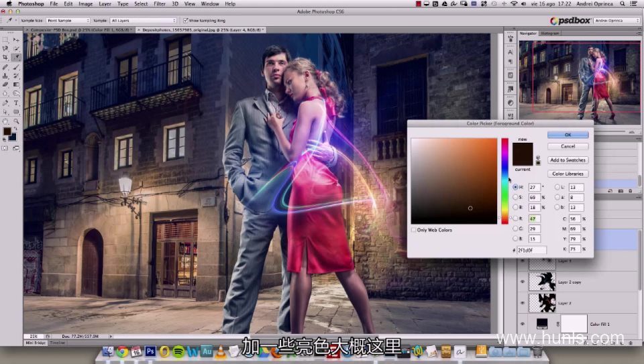
Task: Click the background color swatch in toolbox
Action: (x=13, y=137)
